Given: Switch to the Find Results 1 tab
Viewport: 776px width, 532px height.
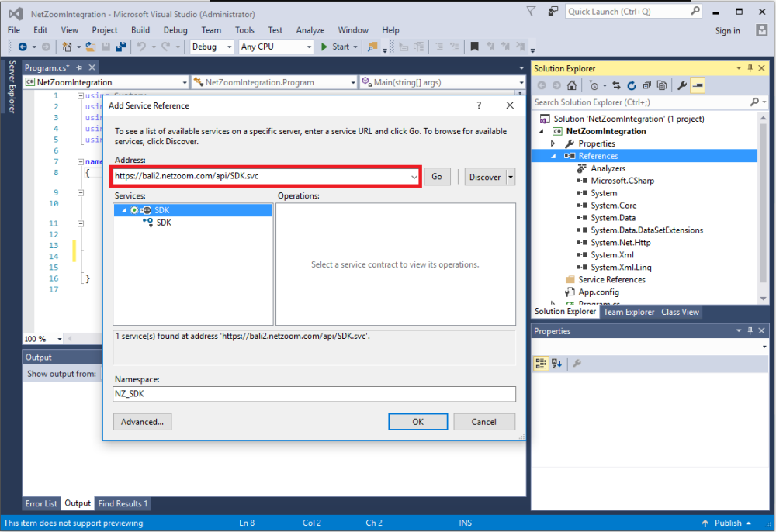Looking at the screenshot, I should (123, 503).
